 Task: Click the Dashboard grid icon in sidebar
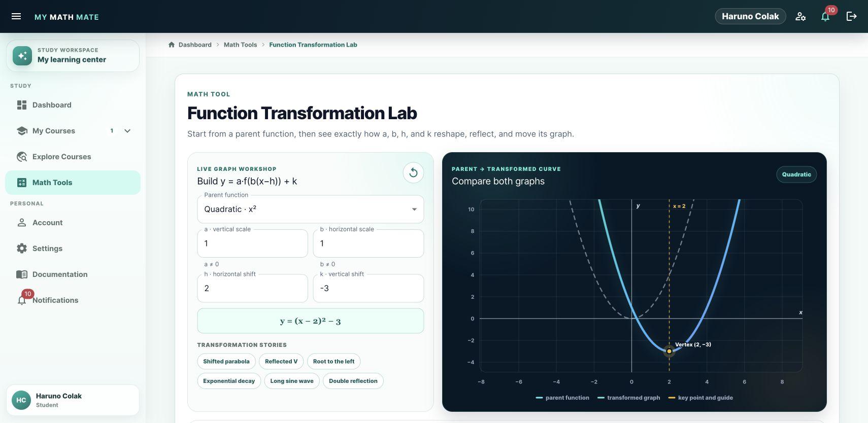[22, 105]
